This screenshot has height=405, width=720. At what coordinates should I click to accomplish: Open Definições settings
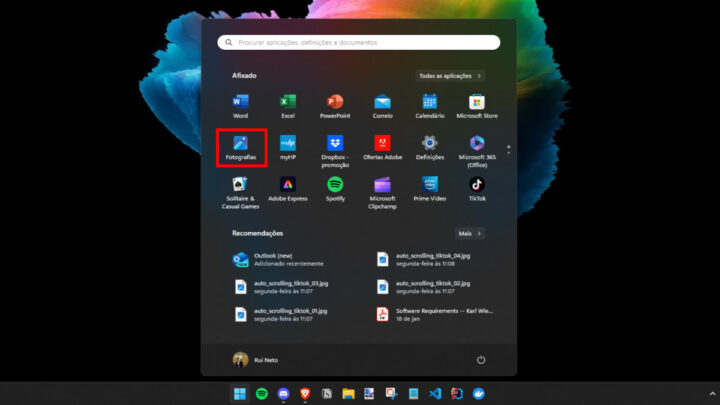pos(430,148)
